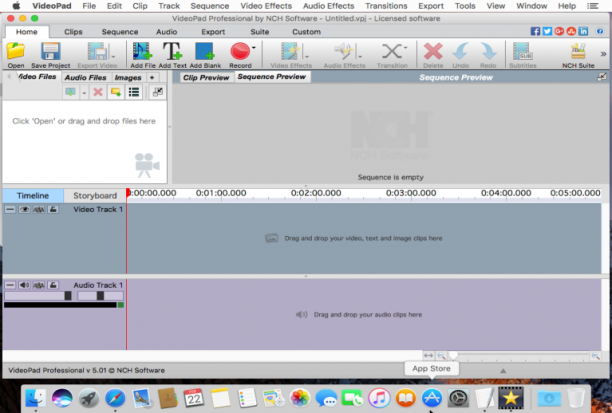Collapse Video Track 1 with minus button
The image size is (612, 413).
point(10,210)
